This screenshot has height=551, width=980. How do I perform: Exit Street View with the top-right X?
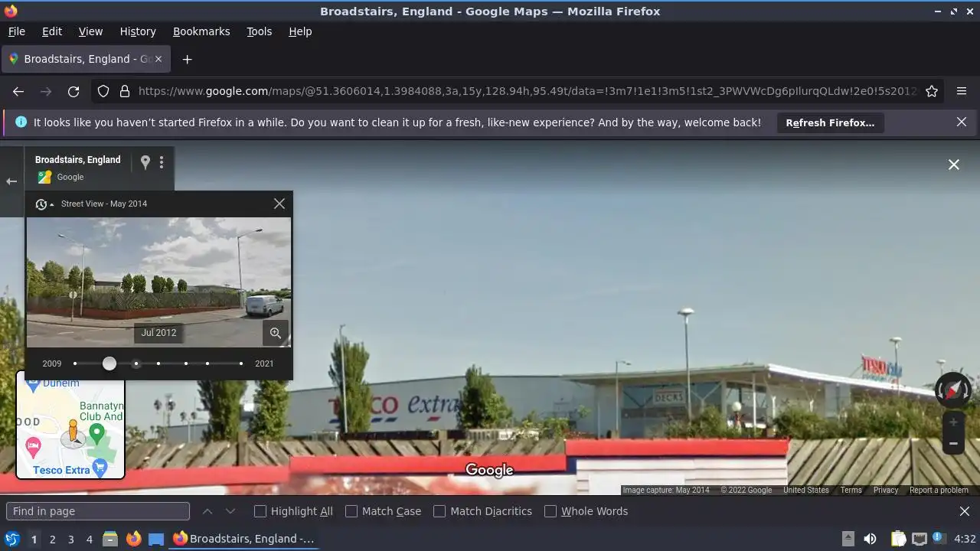point(954,165)
